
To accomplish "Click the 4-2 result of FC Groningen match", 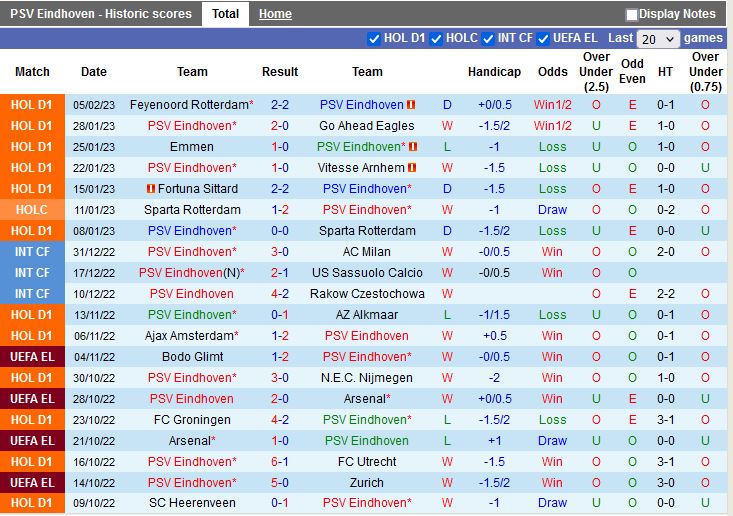I will pos(280,420).
